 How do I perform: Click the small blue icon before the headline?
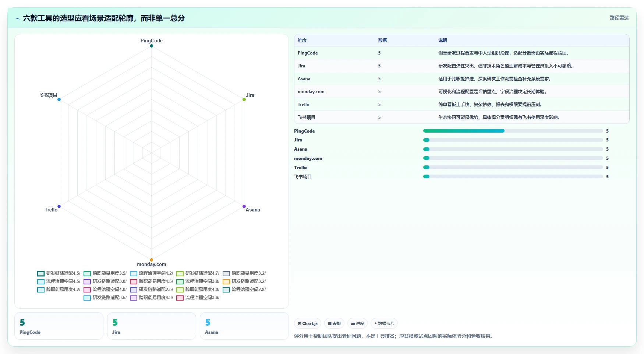click(x=17, y=18)
